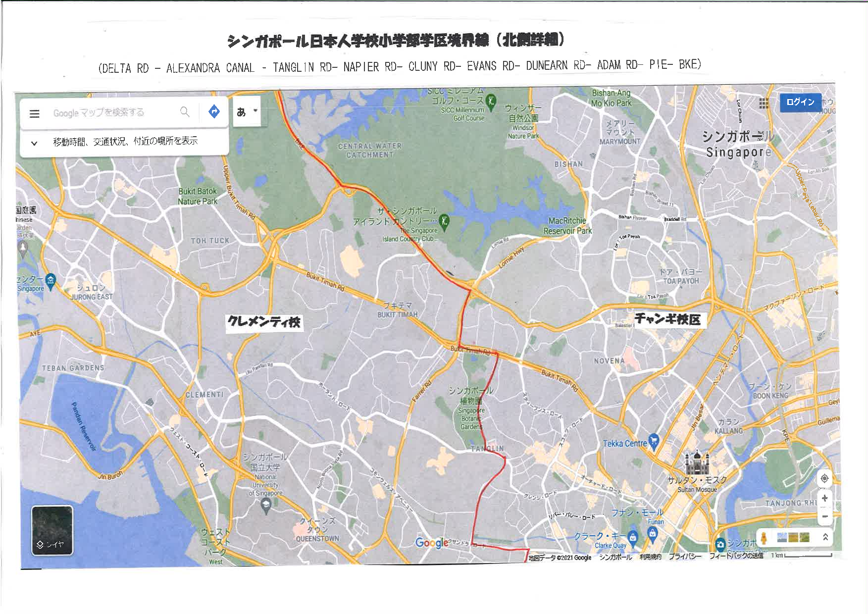Zoom in with the plus button
The height and width of the screenshot is (614, 868).
[824, 498]
